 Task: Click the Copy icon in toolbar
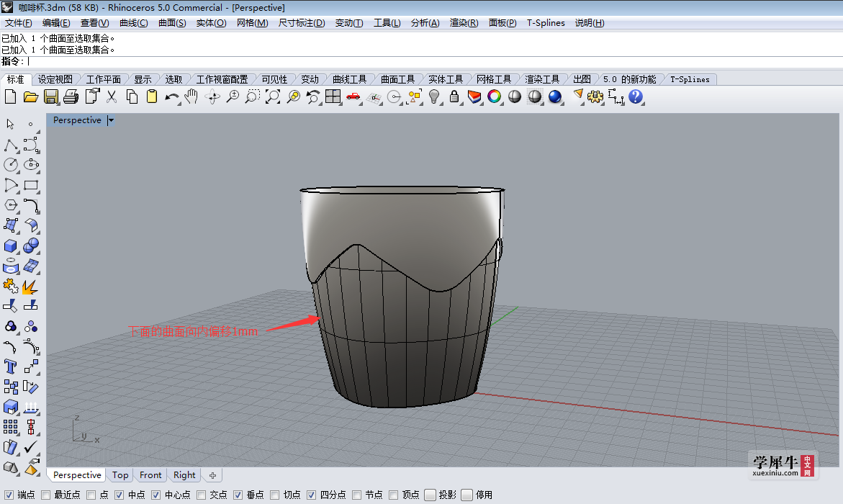[132, 96]
